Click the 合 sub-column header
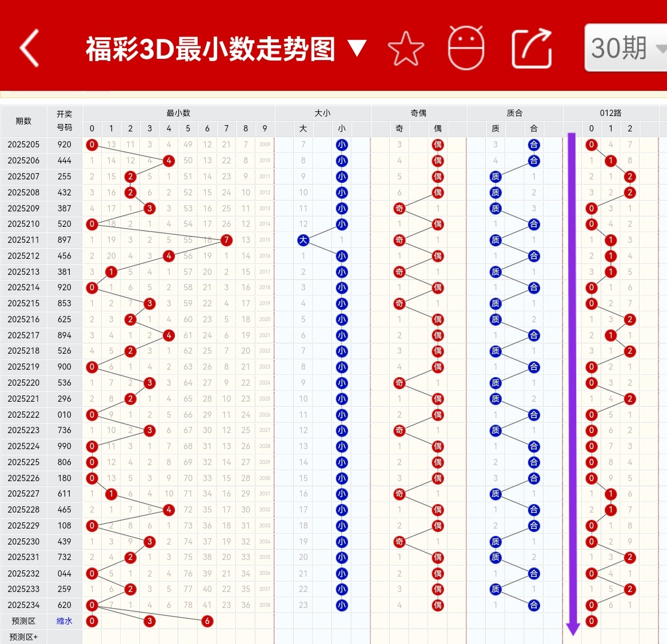The image size is (667, 644). click(534, 129)
